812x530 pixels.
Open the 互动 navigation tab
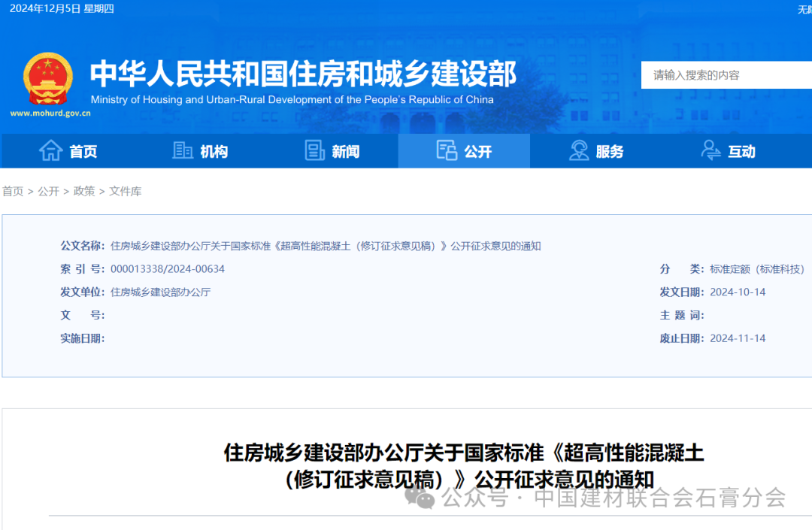pos(728,151)
